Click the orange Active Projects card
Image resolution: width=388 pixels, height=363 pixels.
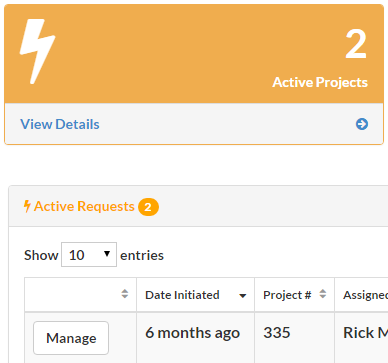pos(194,54)
